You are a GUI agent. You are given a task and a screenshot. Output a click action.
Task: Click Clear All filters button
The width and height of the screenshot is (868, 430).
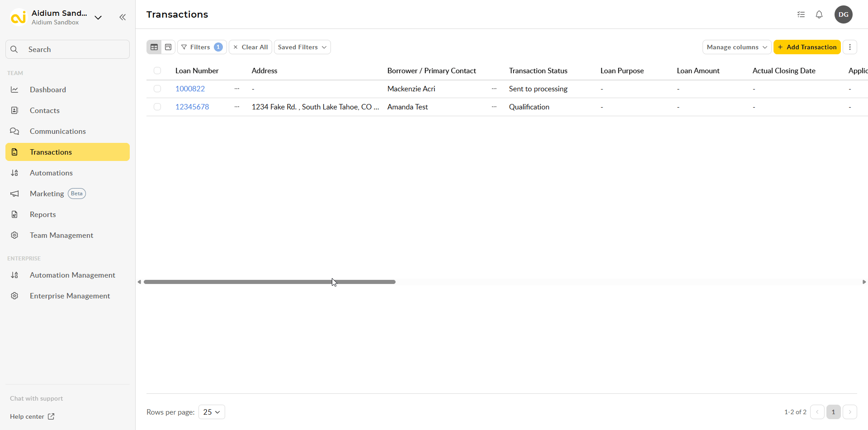pyautogui.click(x=250, y=47)
